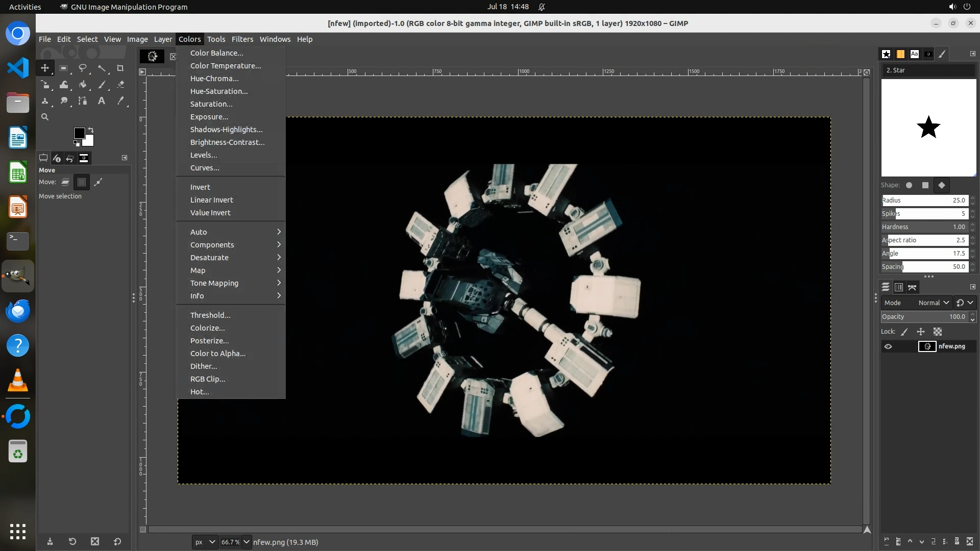
Task: Select the Free Select lasso tool
Action: [82, 68]
